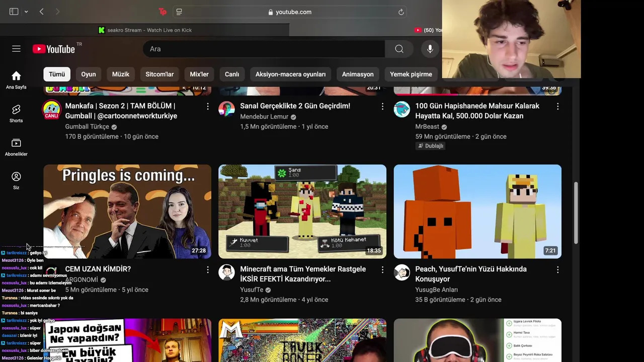
Task: Open Pringles is coming video thumbnail
Action: pyautogui.click(x=127, y=212)
